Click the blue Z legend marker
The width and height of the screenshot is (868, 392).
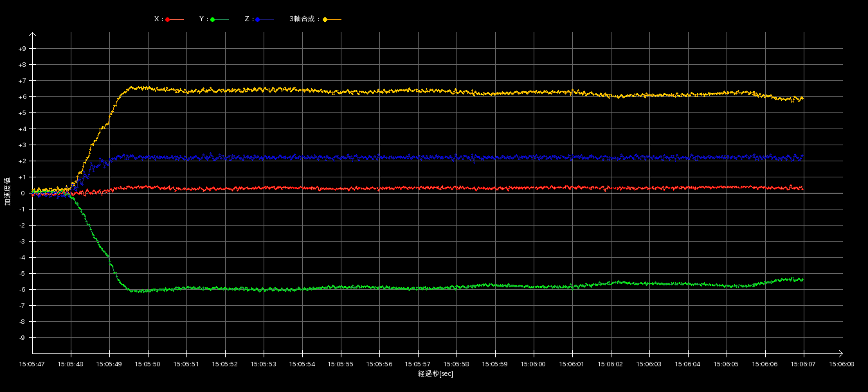pos(258,19)
